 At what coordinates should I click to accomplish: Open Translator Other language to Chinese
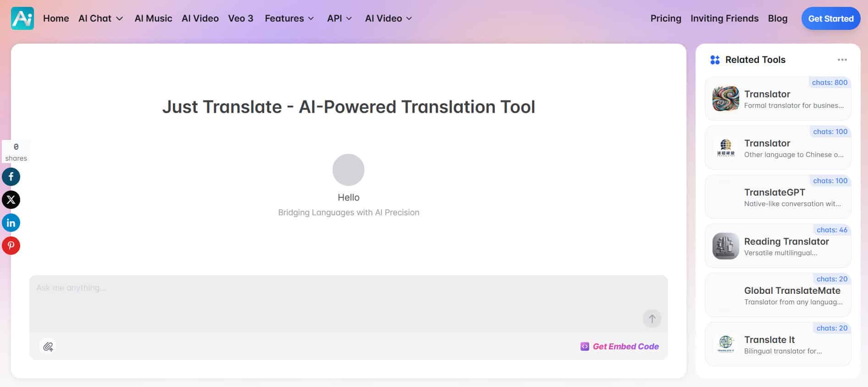point(778,148)
